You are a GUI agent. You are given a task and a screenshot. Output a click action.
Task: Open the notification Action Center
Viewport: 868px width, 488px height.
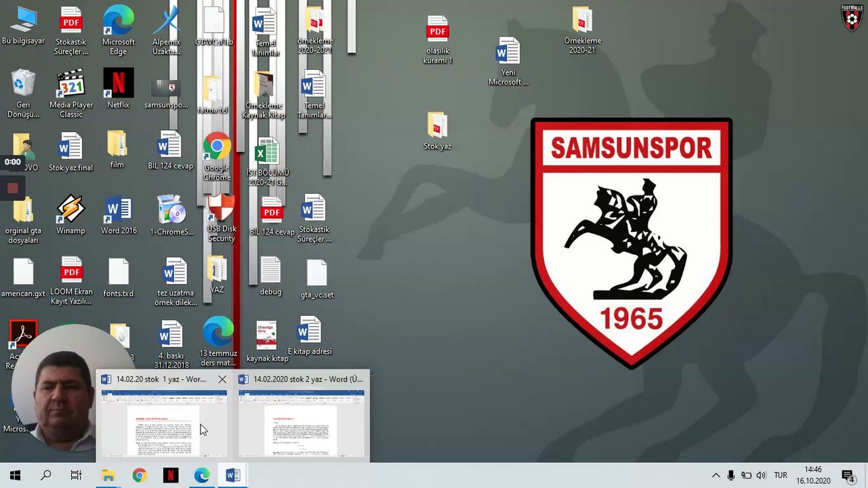point(848,476)
